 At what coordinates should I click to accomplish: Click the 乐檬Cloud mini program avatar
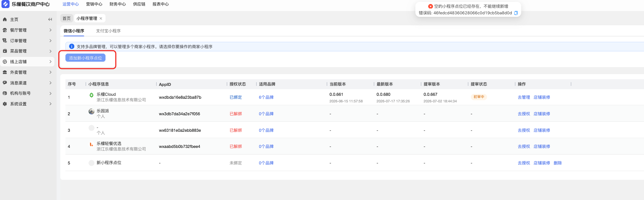click(92, 95)
